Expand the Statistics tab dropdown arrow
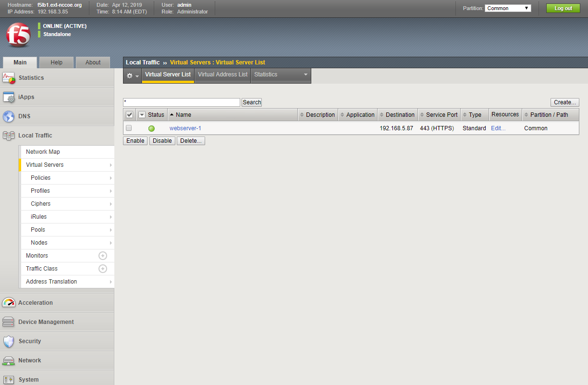588x385 pixels. 306,75
